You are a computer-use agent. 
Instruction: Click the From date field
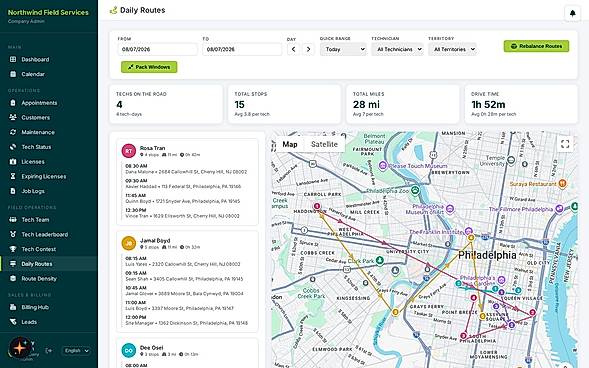click(x=157, y=49)
